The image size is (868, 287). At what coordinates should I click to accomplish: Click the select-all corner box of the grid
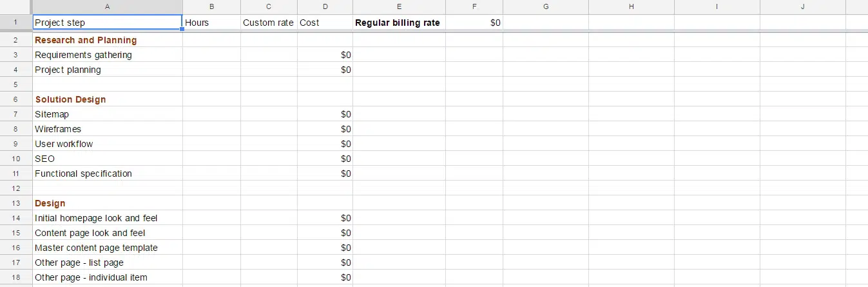click(x=15, y=6)
